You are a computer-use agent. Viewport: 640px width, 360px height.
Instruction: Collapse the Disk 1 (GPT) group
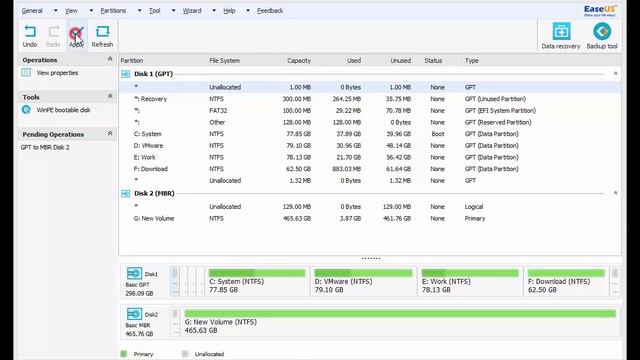(x=616, y=73)
